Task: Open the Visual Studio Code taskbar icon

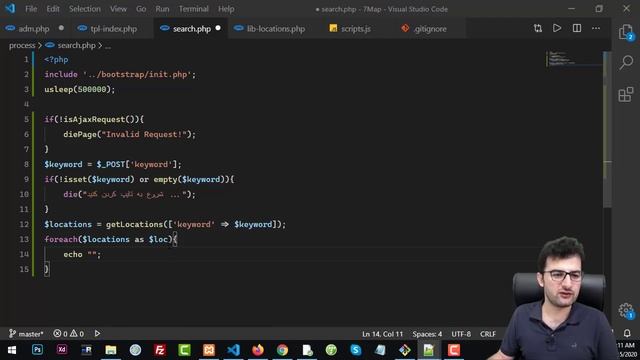Action: 233,350
